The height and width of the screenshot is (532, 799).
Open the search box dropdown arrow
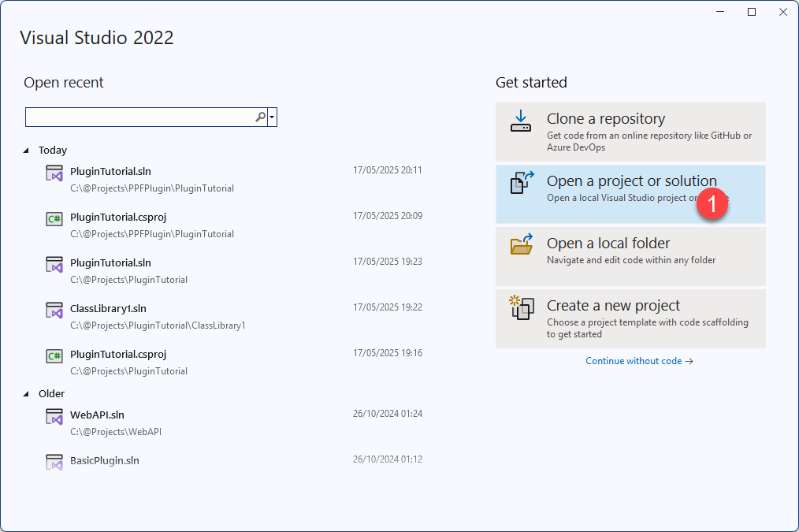click(x=272, y=117)
